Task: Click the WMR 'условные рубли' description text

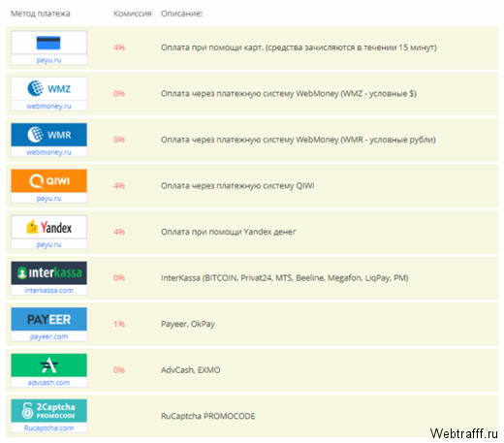Action: point(299,140)
